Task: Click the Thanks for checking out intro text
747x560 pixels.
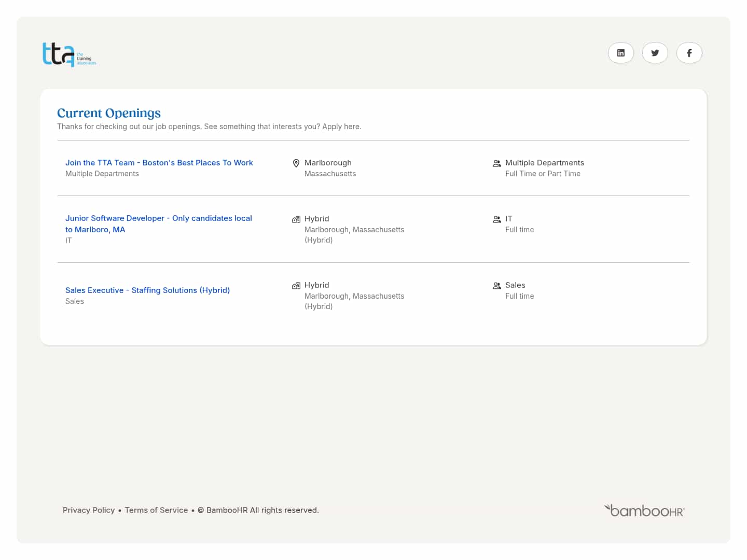Action: 209,127
